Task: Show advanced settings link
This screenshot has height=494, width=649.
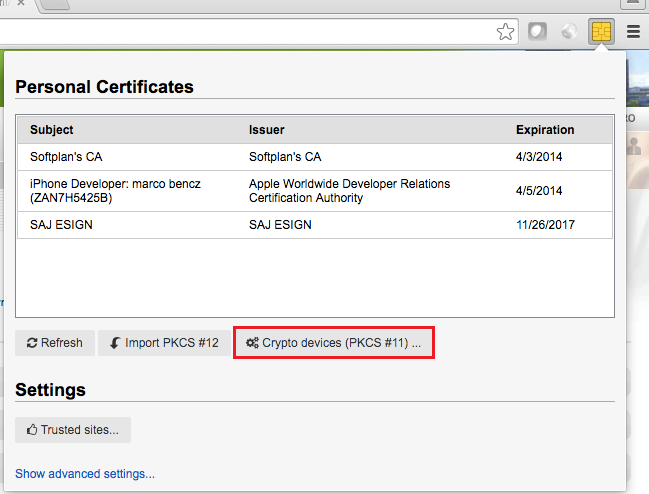Action: [x=85, y=474]
